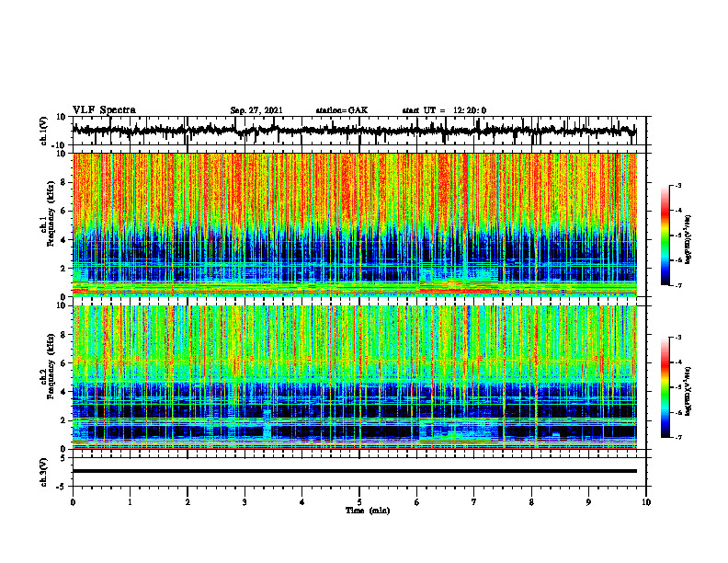The height and width of the screenshot is (563, 728).
Task: Click time axis tick label "7"
Action: pyautogui.click(x=474, y=502)
